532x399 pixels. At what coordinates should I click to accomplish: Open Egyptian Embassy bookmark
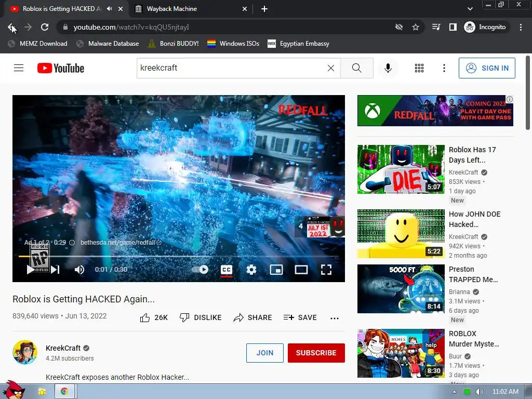299,44
